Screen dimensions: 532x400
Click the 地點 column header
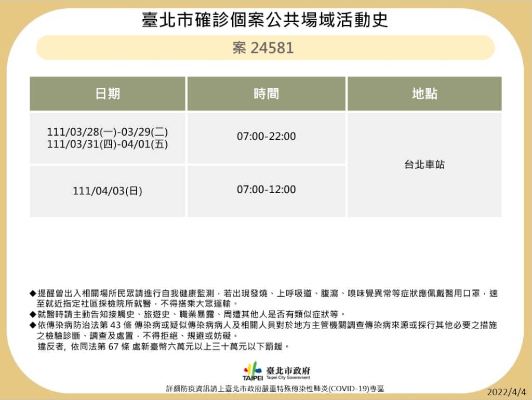pos(424,94)
